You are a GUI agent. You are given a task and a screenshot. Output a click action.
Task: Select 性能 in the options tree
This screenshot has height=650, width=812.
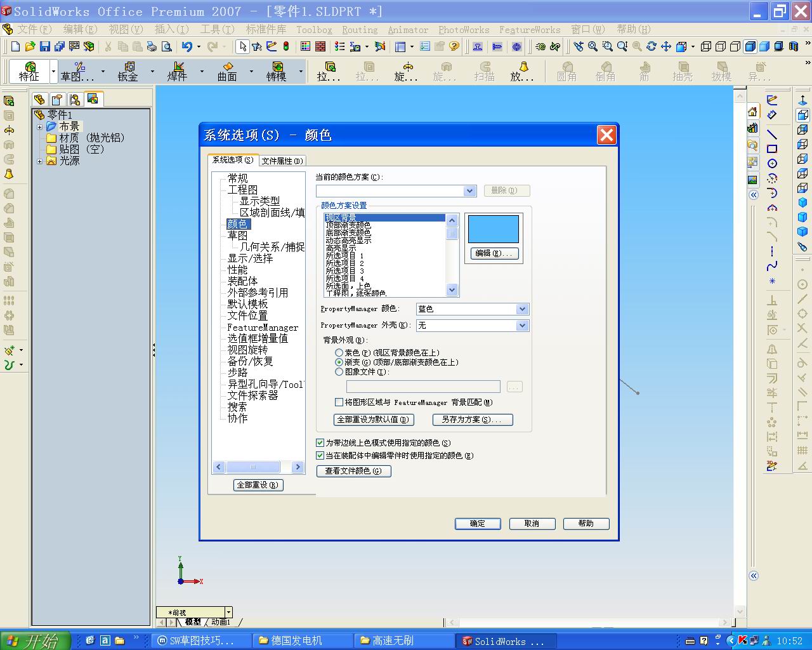[237, 270]
